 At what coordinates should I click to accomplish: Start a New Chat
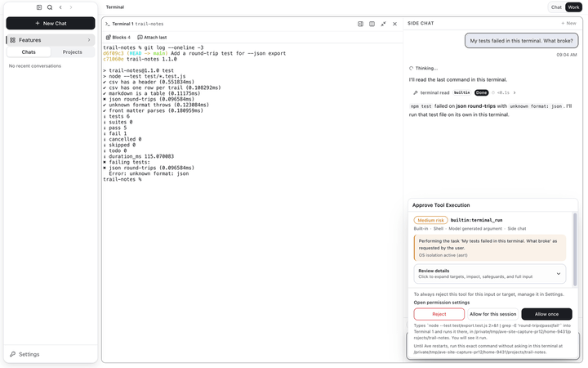51,23
